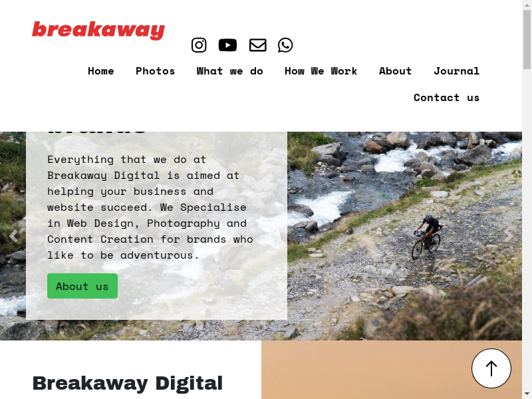Click the email envelope icon
Image resolution: width=532 pixels, height=399 pixels.
coord(258,45)
